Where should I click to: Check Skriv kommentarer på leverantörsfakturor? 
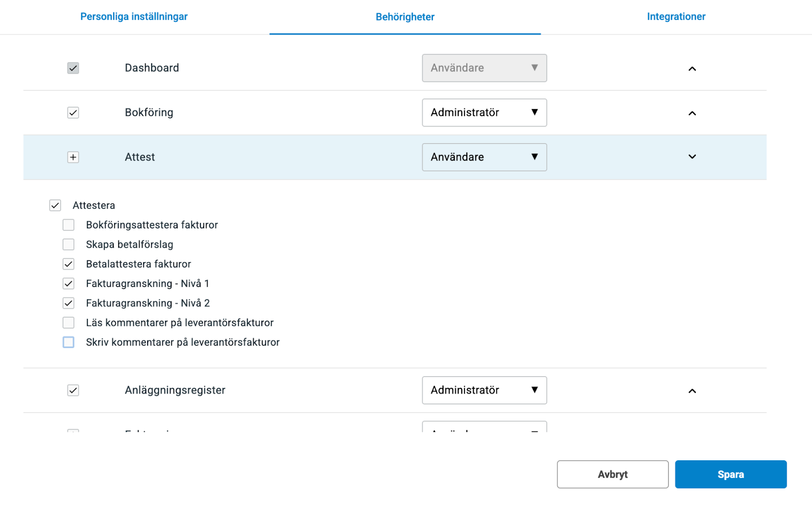tap(69, 342)
